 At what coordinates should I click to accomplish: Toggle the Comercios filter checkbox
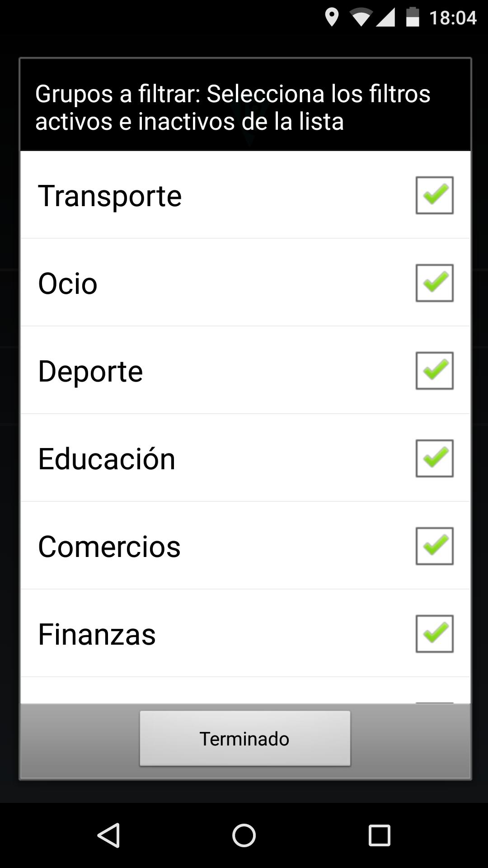(x=434, y=546)
